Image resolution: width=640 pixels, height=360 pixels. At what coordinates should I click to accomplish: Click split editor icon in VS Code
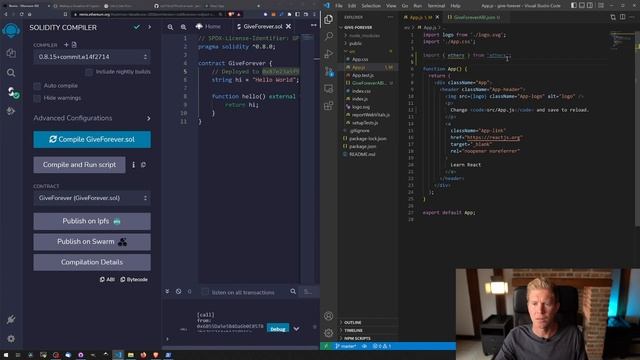coord(622,17)
